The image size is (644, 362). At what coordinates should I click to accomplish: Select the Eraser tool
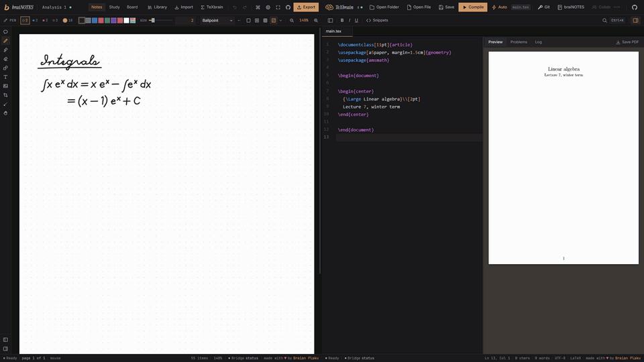(5, 59)
